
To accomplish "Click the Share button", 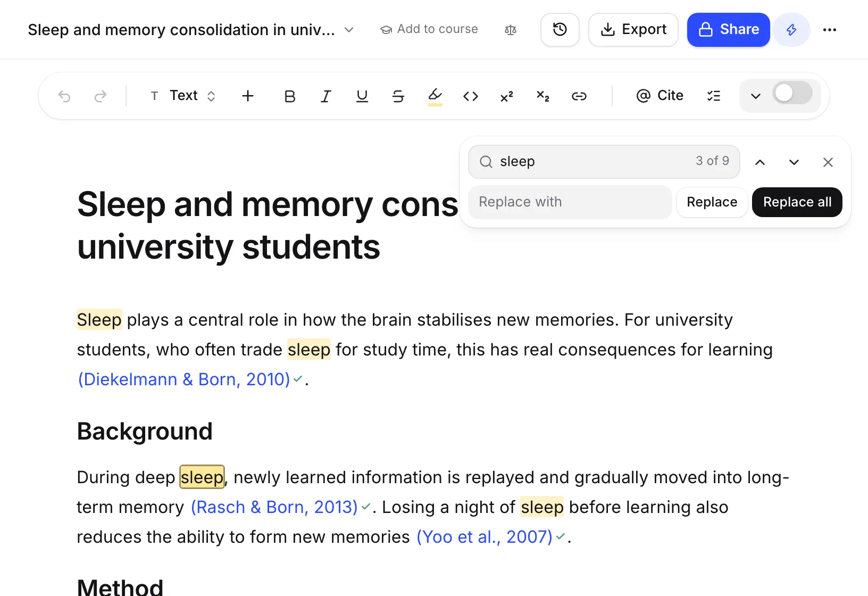I will tap(729, 30).
